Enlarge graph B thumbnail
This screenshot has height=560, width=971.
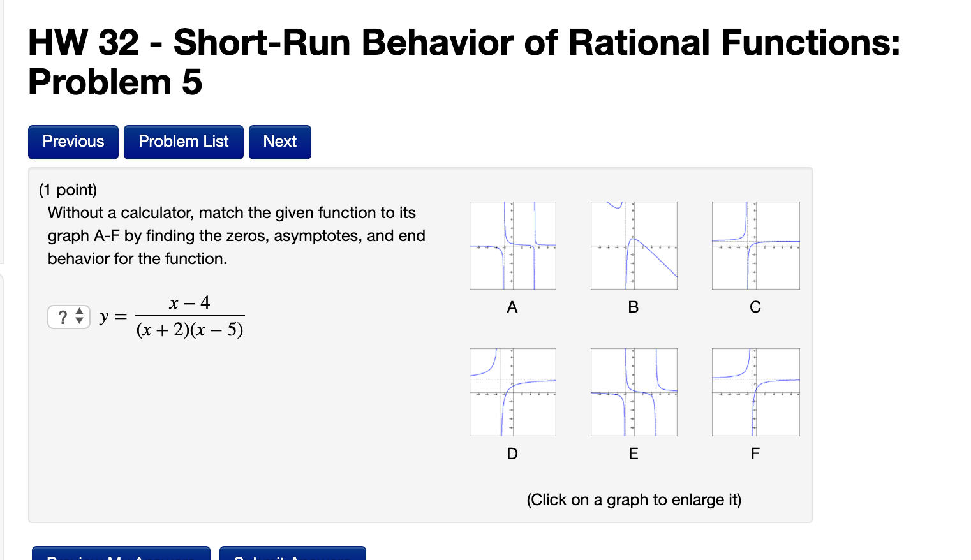(x=634, y=246)
